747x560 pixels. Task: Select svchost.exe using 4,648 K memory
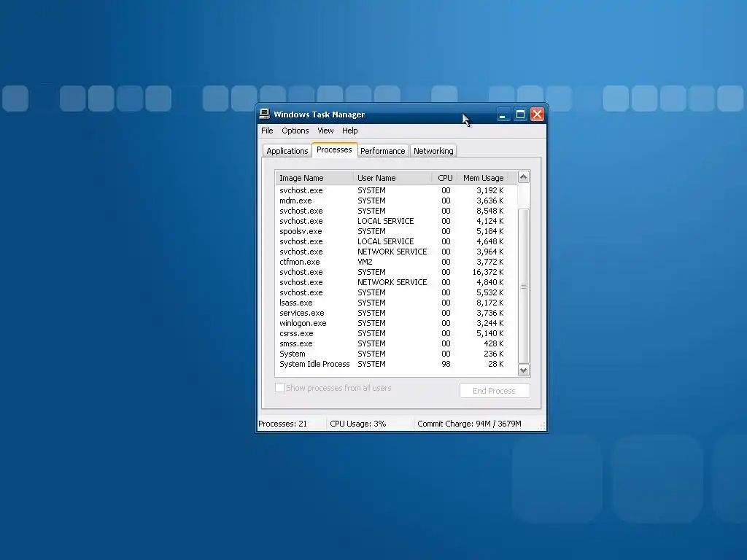(396, 241)
